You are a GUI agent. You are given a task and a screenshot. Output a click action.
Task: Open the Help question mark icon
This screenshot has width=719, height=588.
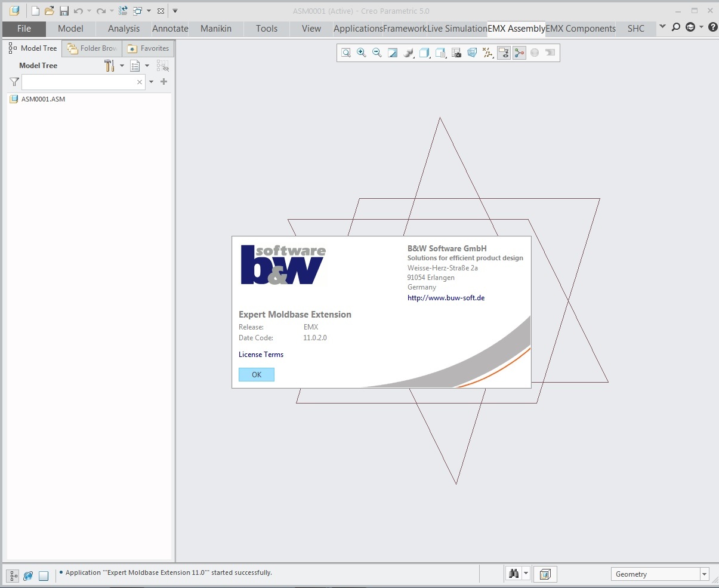(x=712, y=27)
